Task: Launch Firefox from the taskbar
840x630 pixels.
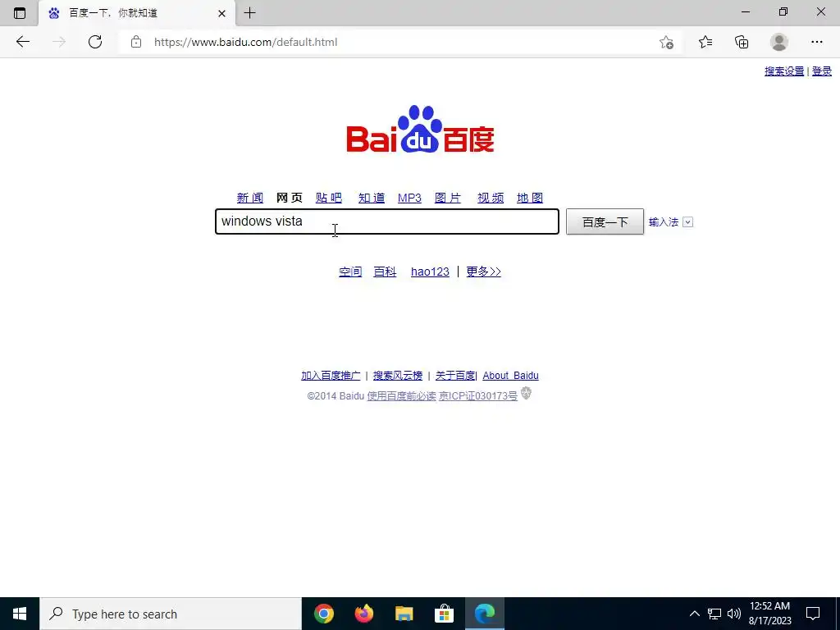Action: [x=364, y=614]
